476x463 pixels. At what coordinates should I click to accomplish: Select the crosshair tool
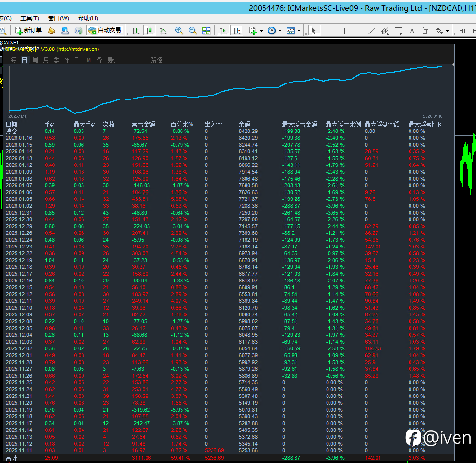tap(328, 31)
